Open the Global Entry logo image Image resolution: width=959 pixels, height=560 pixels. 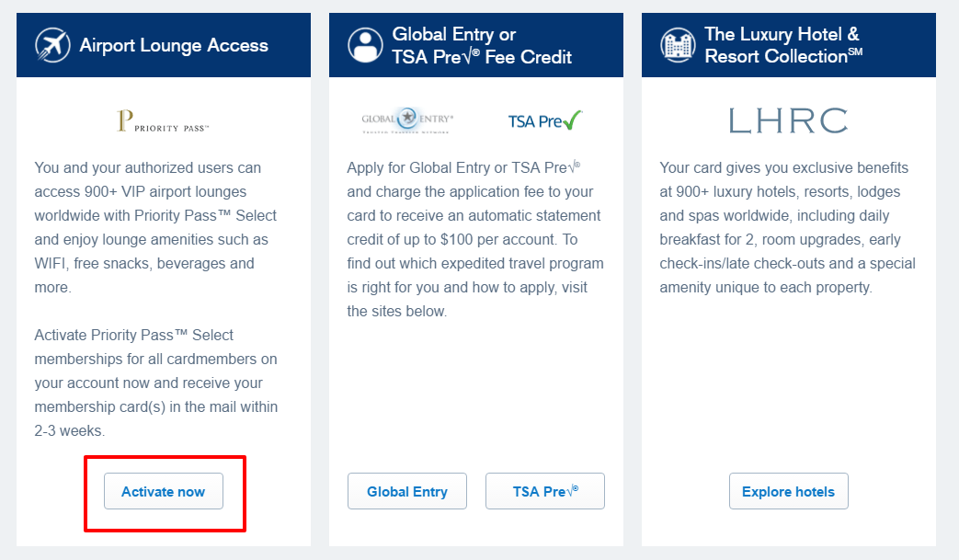(x=407, y=119)
